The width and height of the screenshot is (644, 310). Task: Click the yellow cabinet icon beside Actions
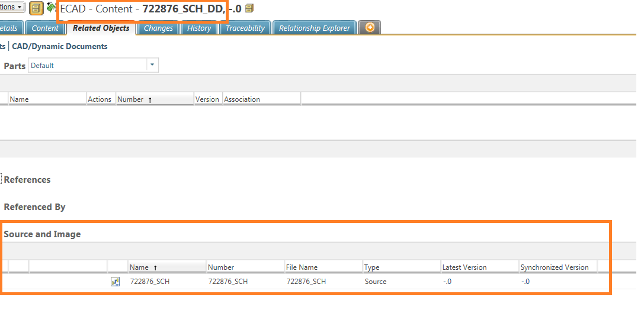coord(37,7)
